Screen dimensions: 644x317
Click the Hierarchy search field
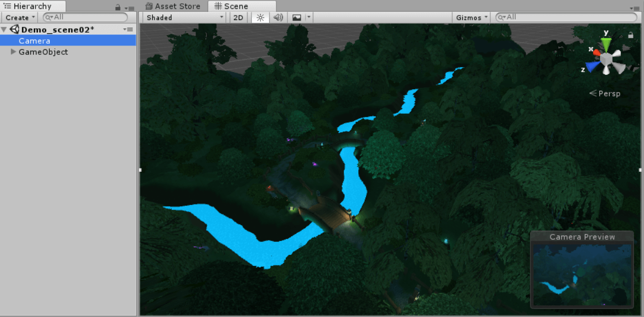(85, 17)
